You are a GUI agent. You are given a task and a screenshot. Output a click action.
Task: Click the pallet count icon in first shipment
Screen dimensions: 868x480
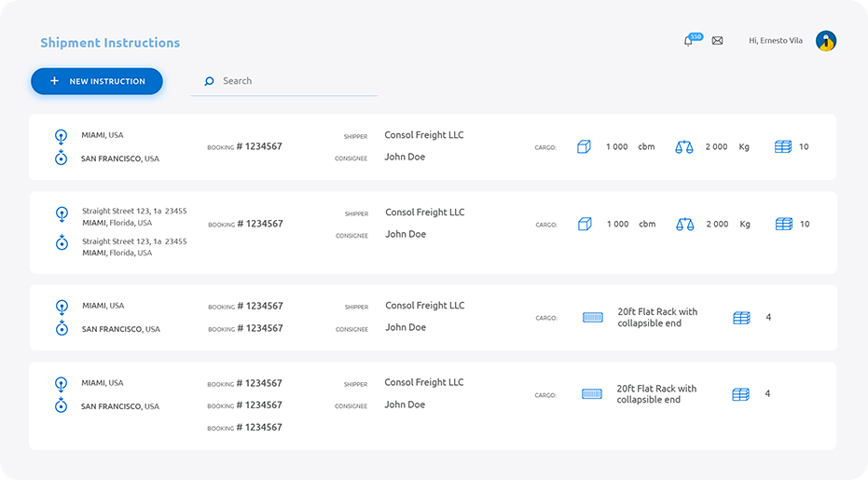click(783, 147)
